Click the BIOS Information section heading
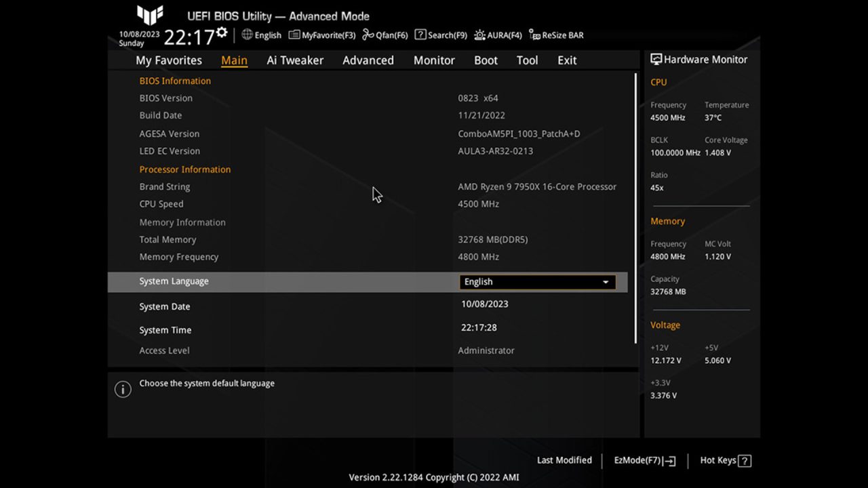The height and width of the screenshot is (488, 868). click(x=175, y=81)
